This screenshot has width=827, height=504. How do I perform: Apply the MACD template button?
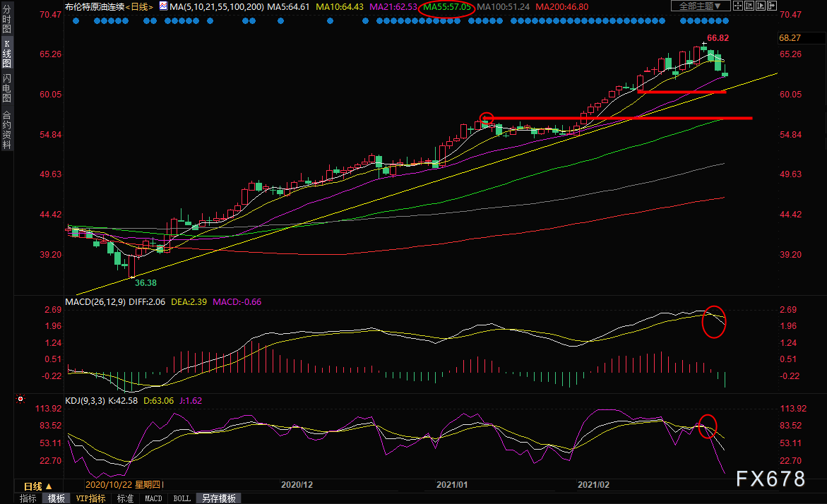click(x=153, y=498)
